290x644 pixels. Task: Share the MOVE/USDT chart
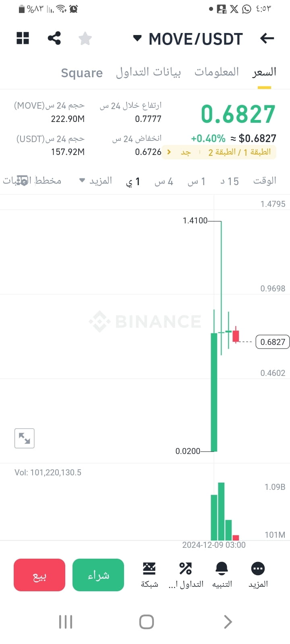pyautogui.click(x=54, y=38)
